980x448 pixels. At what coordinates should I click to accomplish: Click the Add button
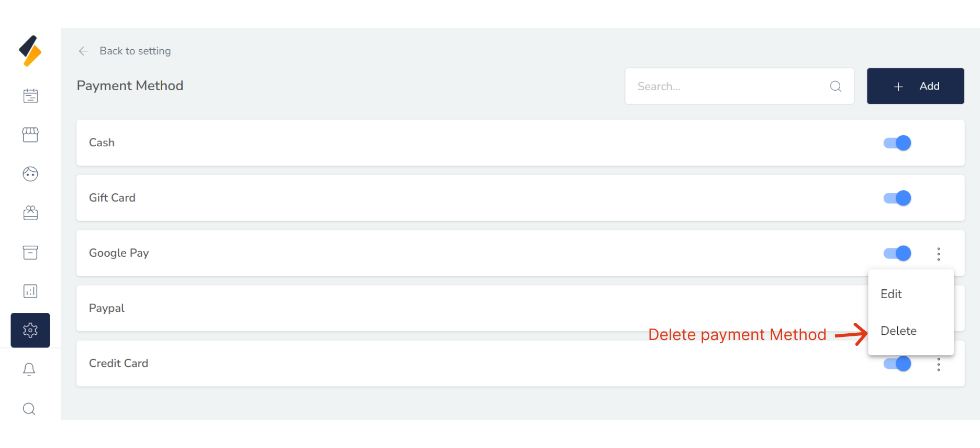tap(916, 86)
